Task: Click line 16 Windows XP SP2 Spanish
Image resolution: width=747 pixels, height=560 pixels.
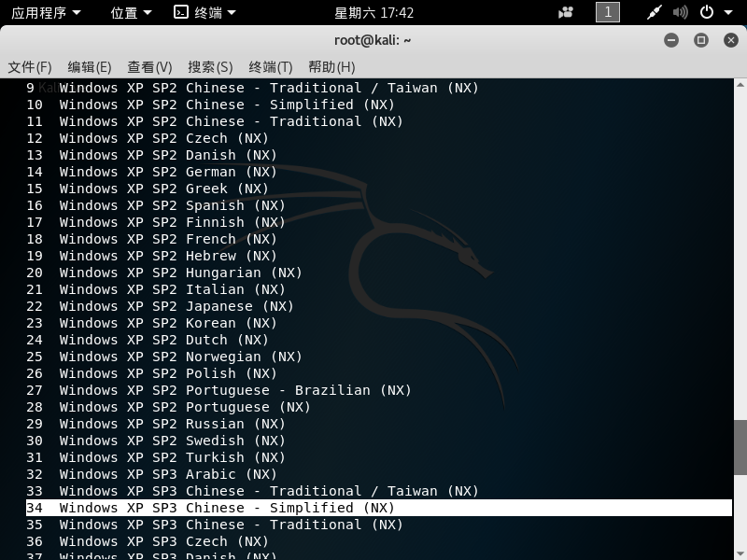Action: [156, 205]
